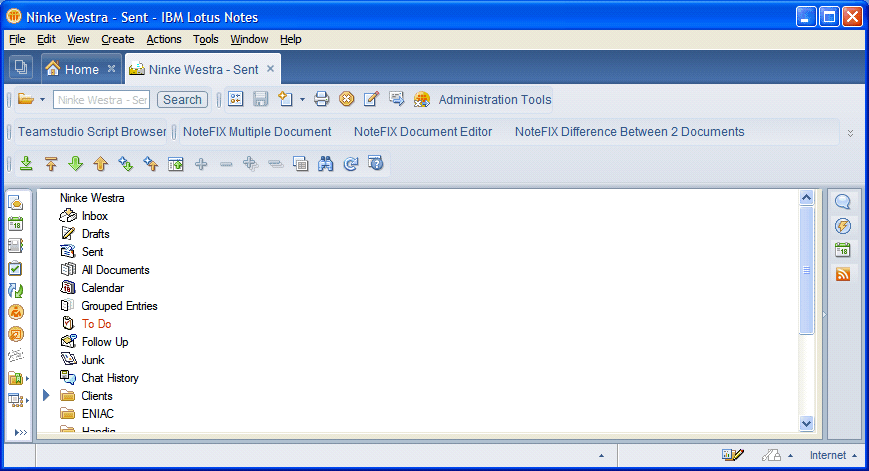The height and width of the screenshot is (471, 869).
Task: Close the Ninke Westra - Sent tab
Action: pyautogui.click(x=270, y=69)
